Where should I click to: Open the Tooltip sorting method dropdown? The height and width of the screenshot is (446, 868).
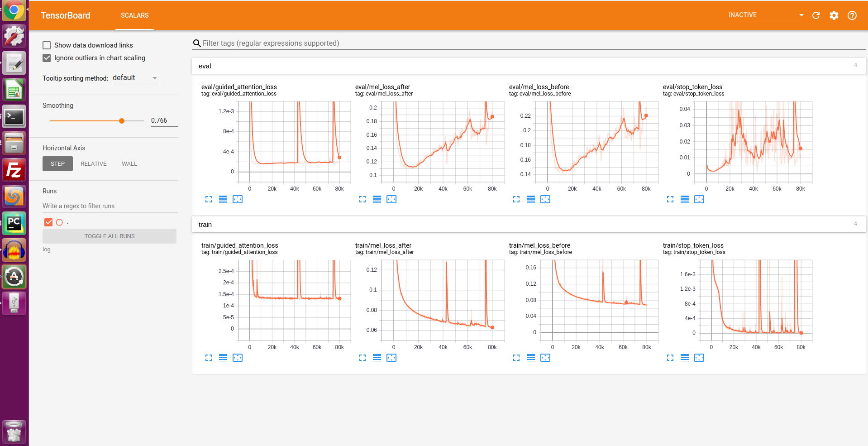click(x=135, y=77)
